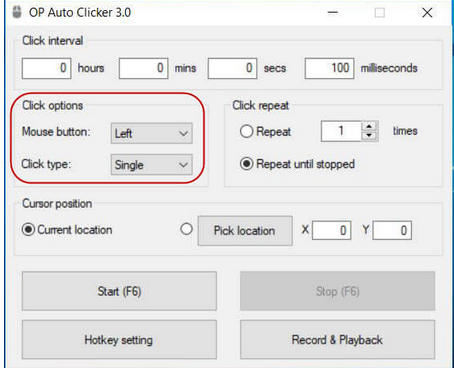Screen dimensions: 454x368
Task: Focus the mins interval field
Action: click(x=144, y=68)
